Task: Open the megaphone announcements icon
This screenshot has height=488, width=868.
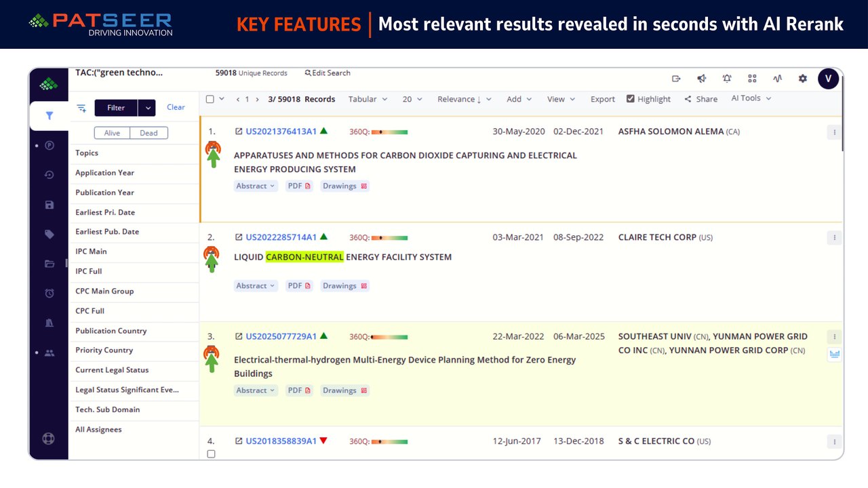Action: point(702,79)
